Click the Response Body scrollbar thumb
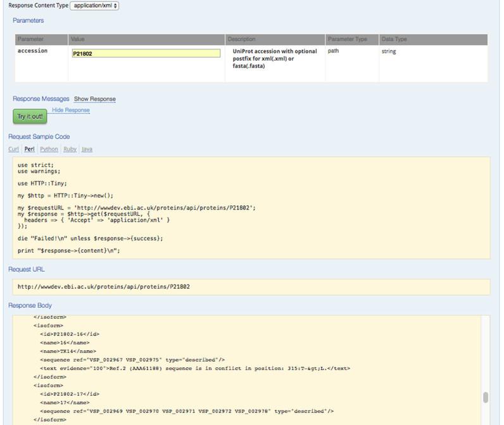Image resolution: width=504 pixels, height=425 pixels. click(485, 397)
